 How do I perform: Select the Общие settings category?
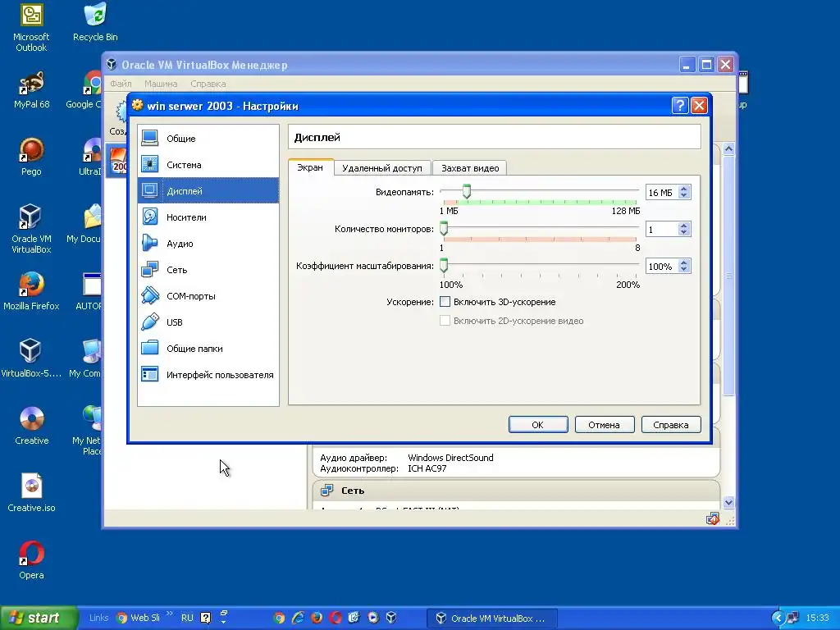coord(208,138)
